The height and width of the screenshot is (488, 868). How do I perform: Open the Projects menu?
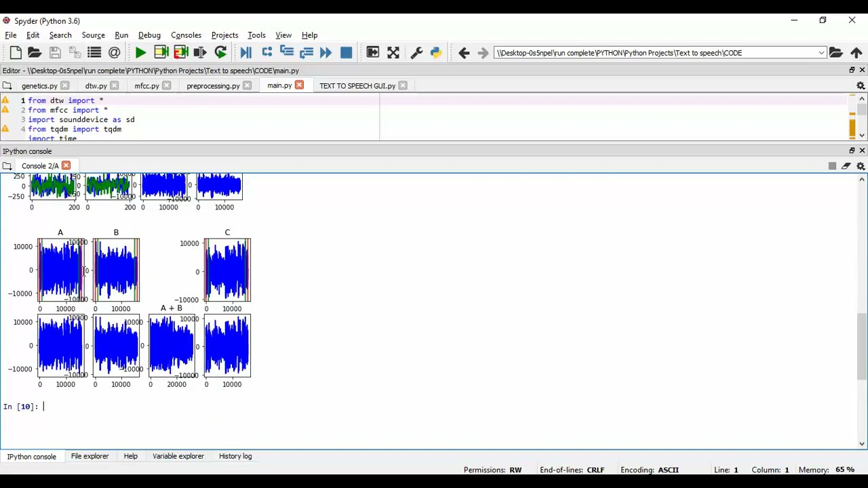(x=224, y=35)
